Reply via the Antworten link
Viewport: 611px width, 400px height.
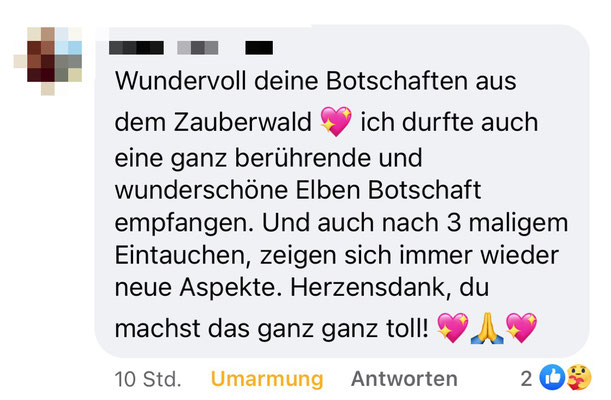point(404,379)
